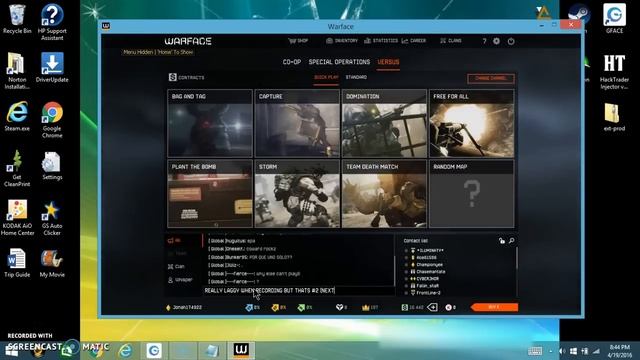The height and width of the screenshot is (360, 640).
Task: Click the orange button in the bottom bar
Action: (494, 307)
